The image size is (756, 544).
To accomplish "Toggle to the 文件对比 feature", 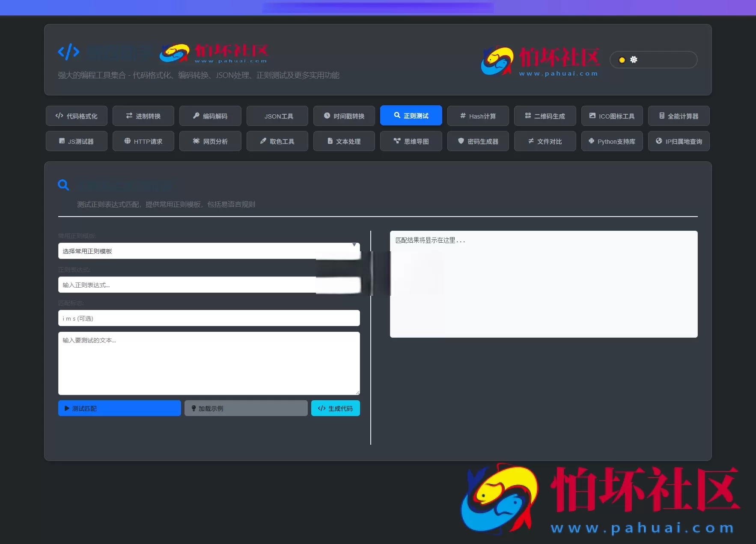I will click(x=545, y=141).
